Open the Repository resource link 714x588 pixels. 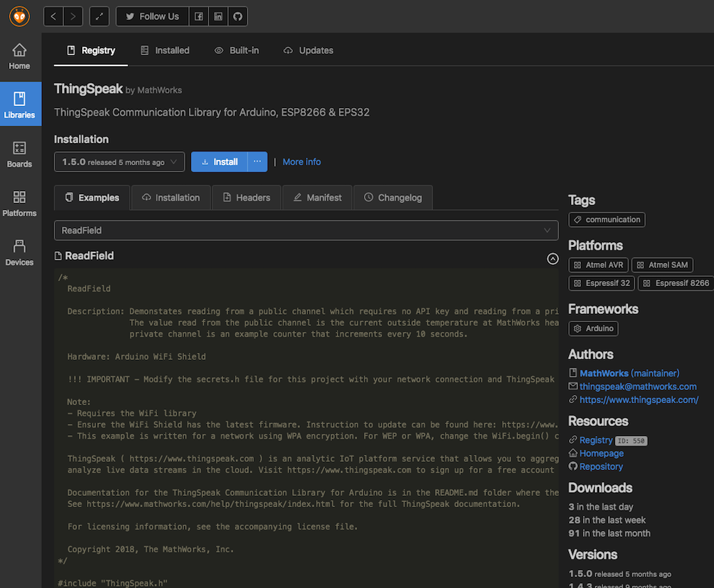[600, 467]
